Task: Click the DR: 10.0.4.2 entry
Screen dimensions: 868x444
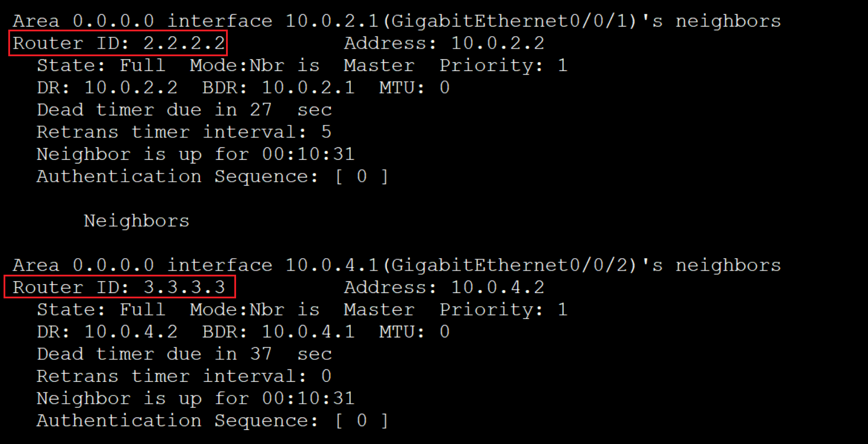Action: [x=107, y=332]
